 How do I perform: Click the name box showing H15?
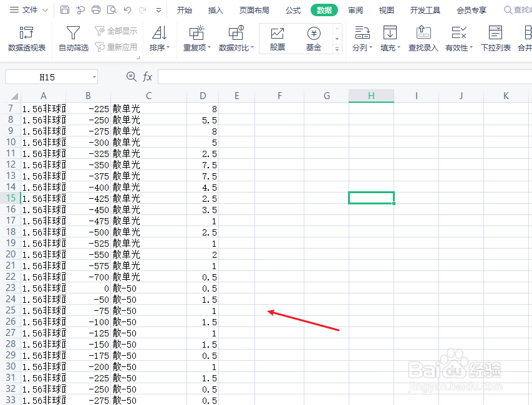[47, 77]
